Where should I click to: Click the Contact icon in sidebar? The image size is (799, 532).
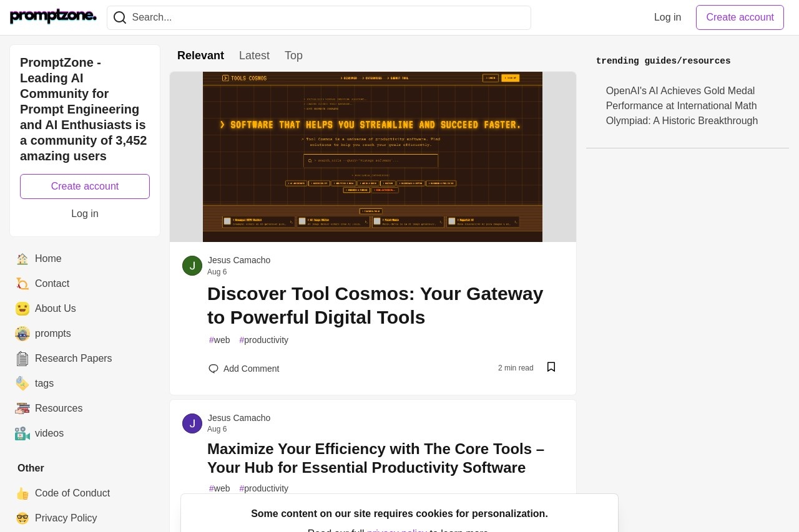(x=22, y=284)
